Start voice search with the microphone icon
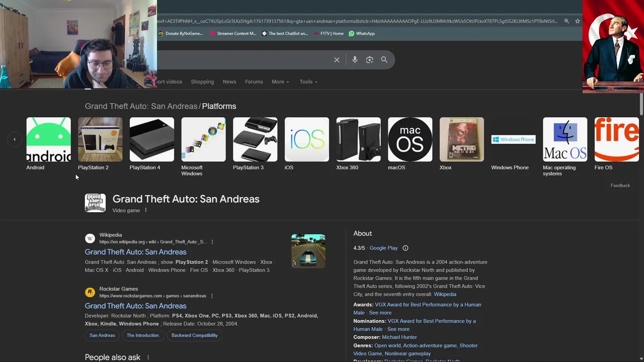Viewport: 644px width, 362px height. click(355, 60)
